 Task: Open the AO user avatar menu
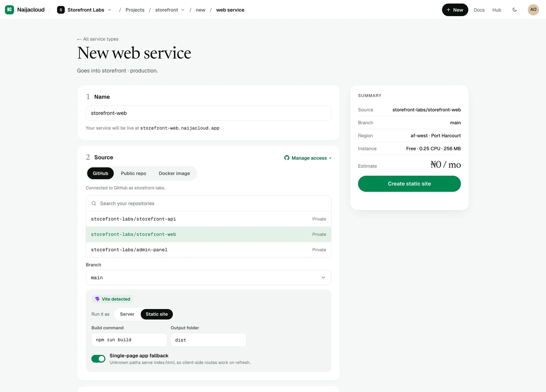[x=533, y=10]
